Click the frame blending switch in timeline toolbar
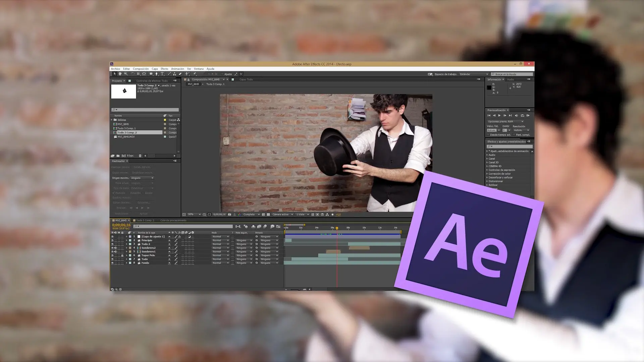Screen dimensions: 644x362 (259, 227)
